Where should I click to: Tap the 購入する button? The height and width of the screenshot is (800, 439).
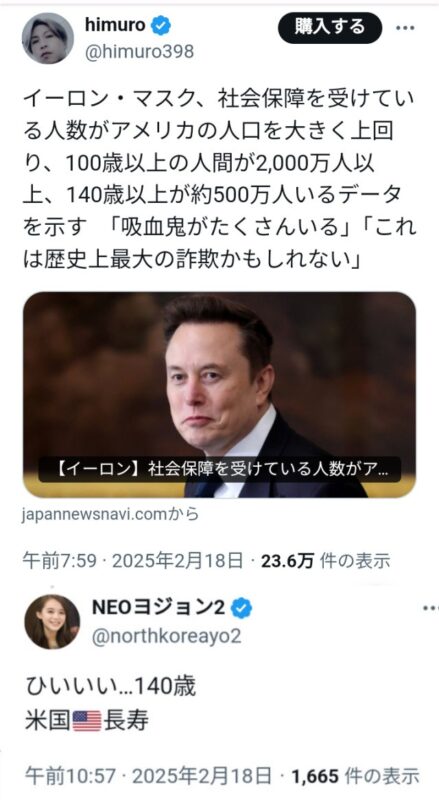[330, 28]
